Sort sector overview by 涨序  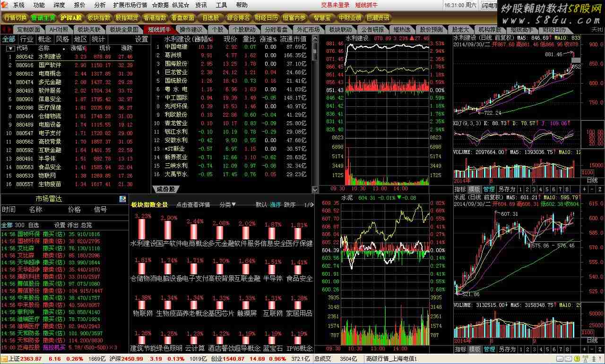[276, 205]
